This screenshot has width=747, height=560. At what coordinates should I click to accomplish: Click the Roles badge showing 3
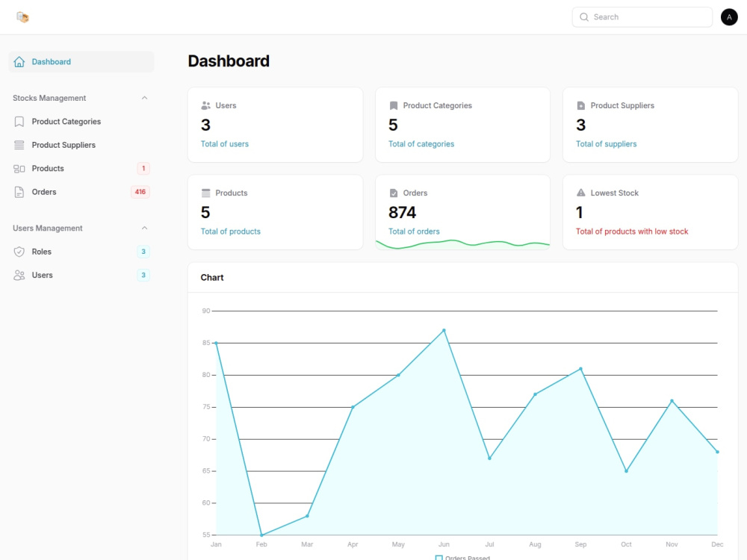(143, 252)
